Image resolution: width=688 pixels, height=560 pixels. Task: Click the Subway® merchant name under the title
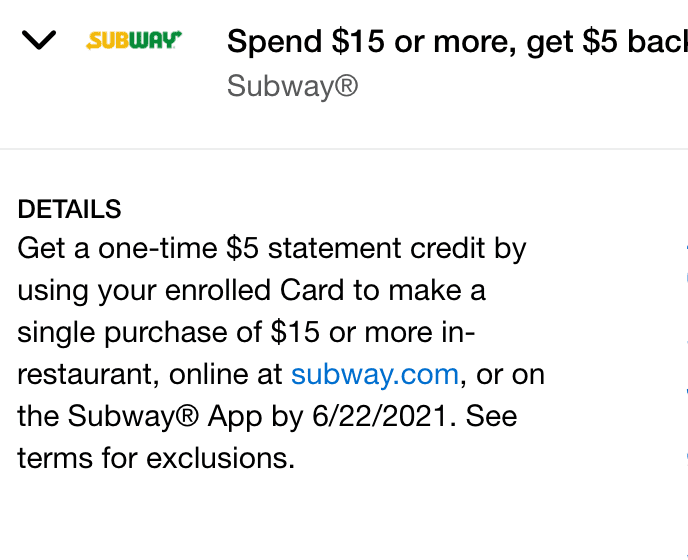[x=292, y=86]
